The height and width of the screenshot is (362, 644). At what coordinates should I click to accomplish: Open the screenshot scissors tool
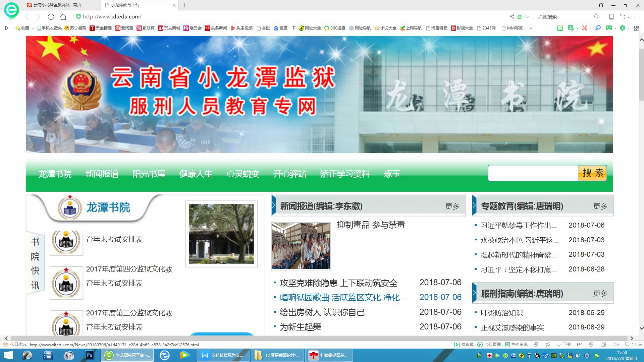(x=584, y=28)
